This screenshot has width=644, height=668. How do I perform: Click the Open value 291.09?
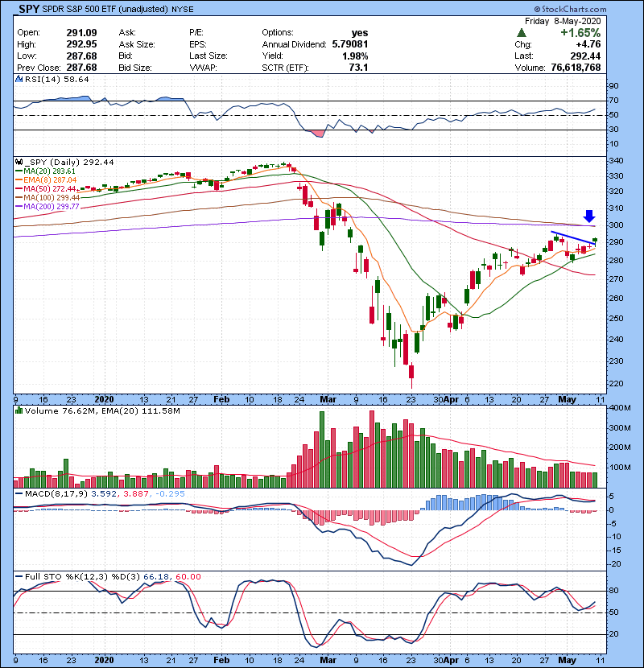click(x=81, y=33)
